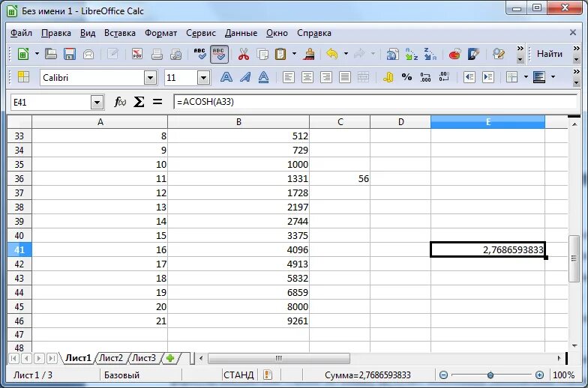Click the formula input line

coord(375,102)
